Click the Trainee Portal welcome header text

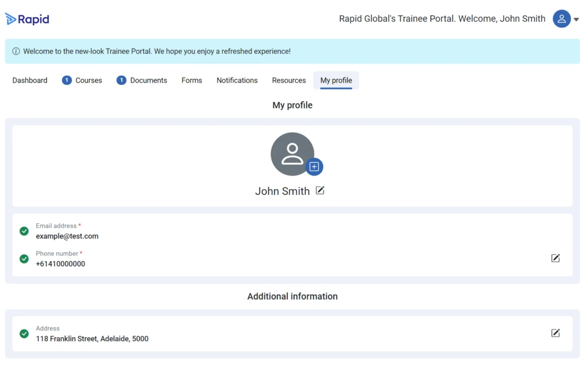(442, 19)
